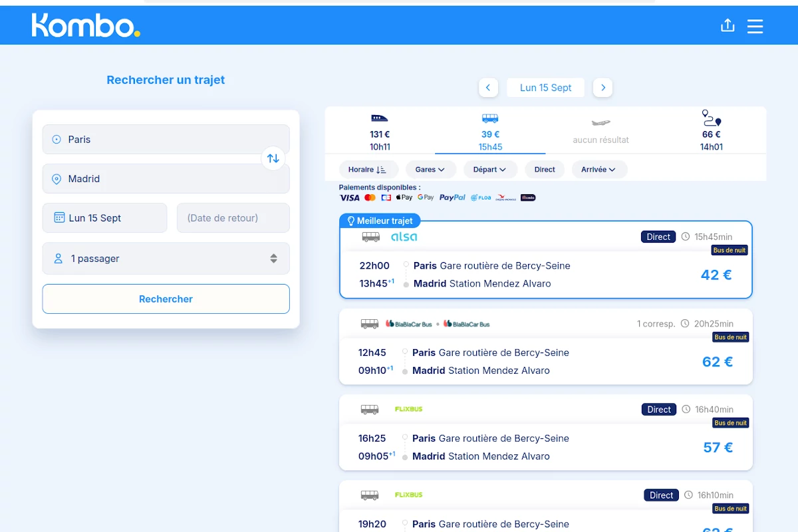Click the Lun 15 Sept date label above results
This screenshot has width=798, height=532.
pos(545,87)
